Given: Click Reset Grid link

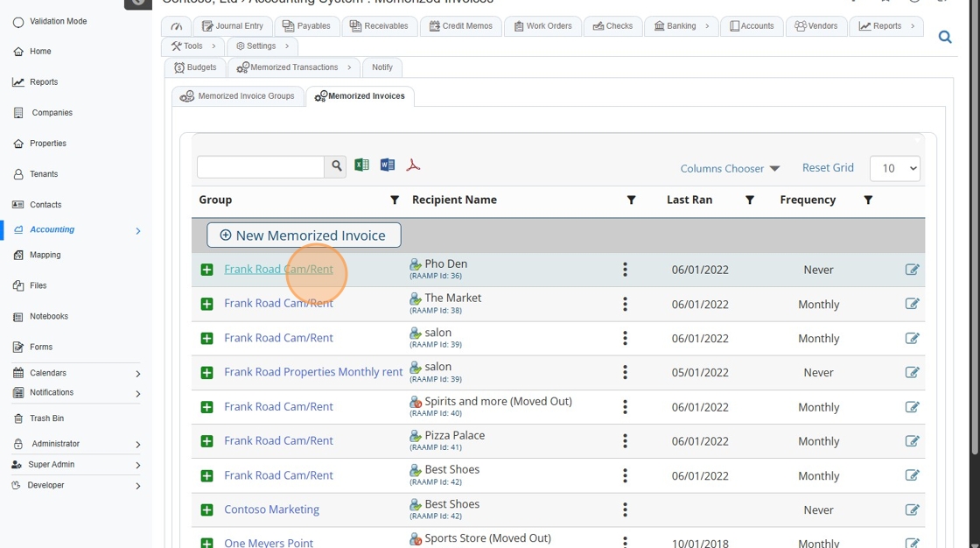Looking at the screenshot, I should tap(828, 168).
